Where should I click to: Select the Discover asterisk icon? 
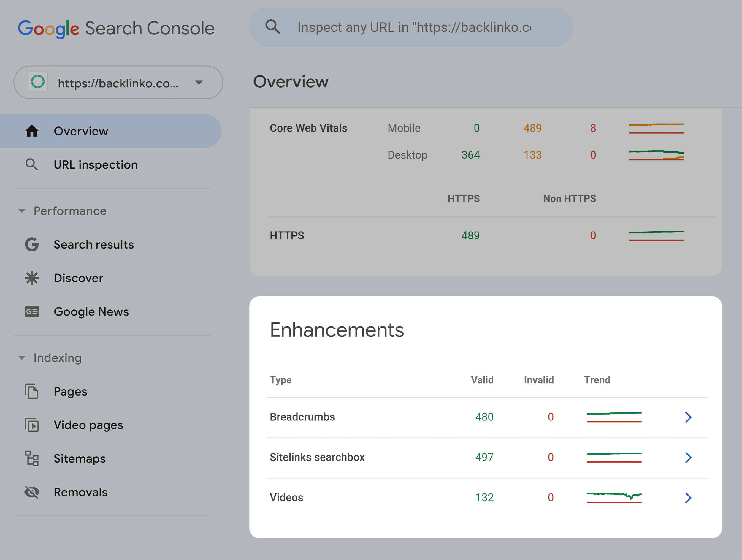point(31,278)
